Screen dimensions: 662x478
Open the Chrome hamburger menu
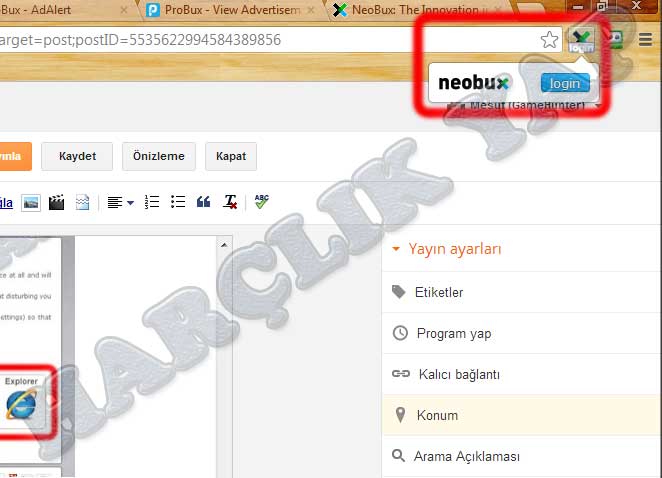coord(645,40)
